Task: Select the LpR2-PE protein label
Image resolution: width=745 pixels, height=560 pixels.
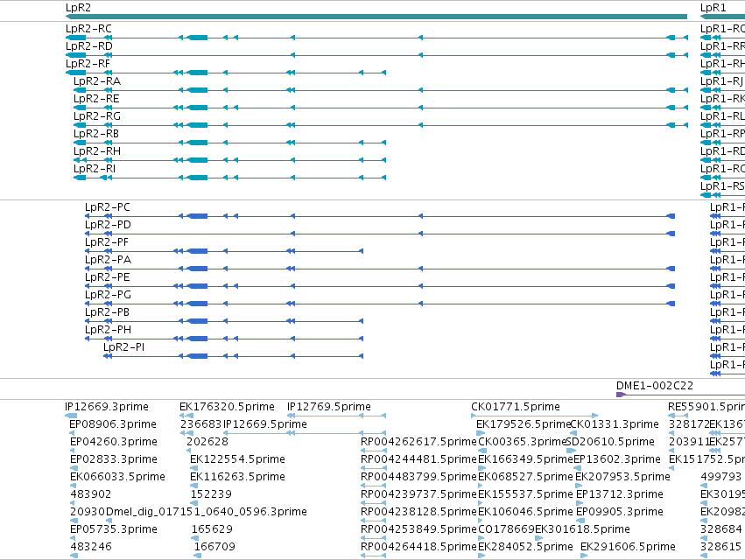Action: 108,278
